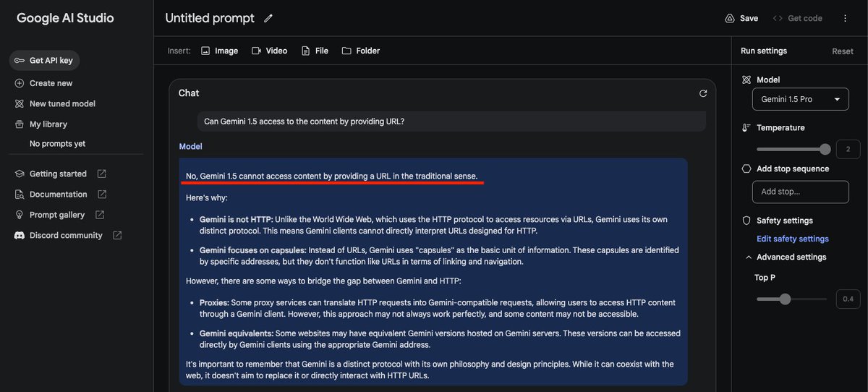Click the No prompts yet text

tap(57, 144)
